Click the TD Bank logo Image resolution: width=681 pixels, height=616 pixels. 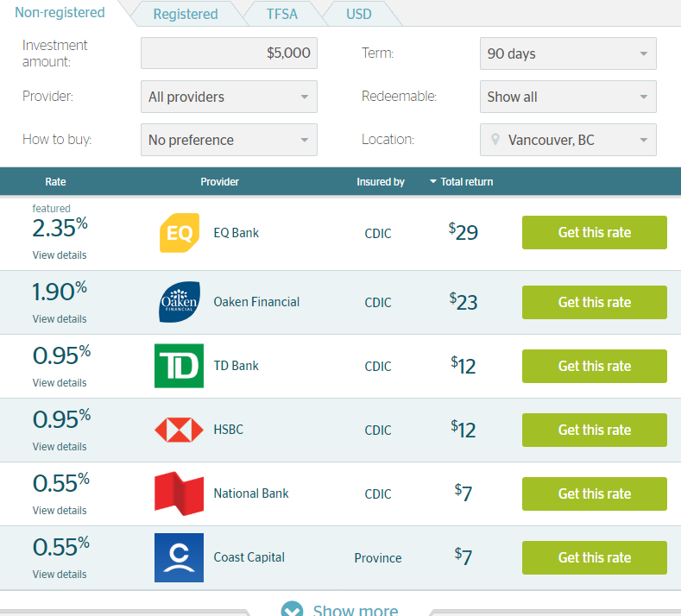point(180,366)
